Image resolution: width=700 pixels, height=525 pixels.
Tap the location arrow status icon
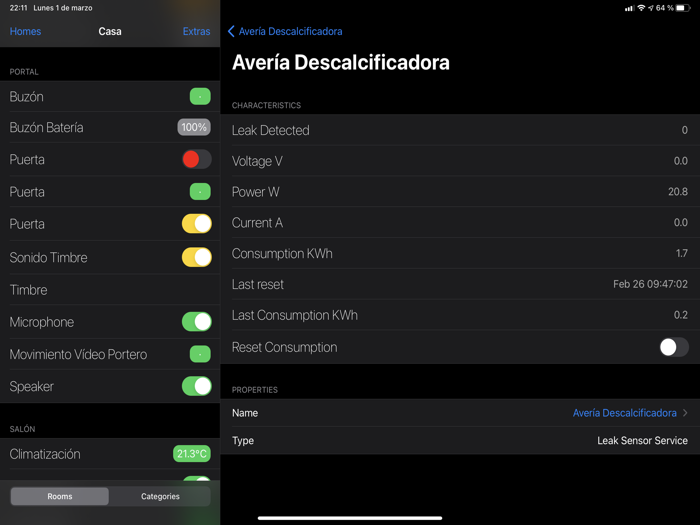pos(650,8)
